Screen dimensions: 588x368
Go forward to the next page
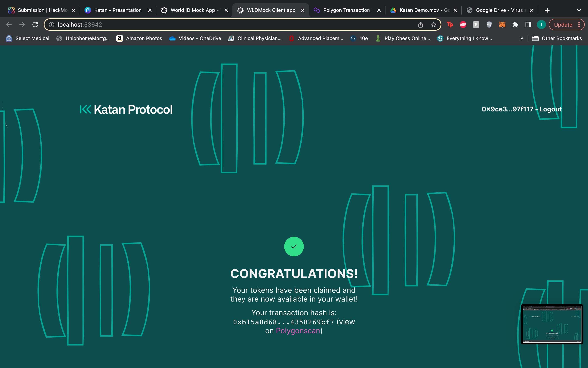click(22, 25)
